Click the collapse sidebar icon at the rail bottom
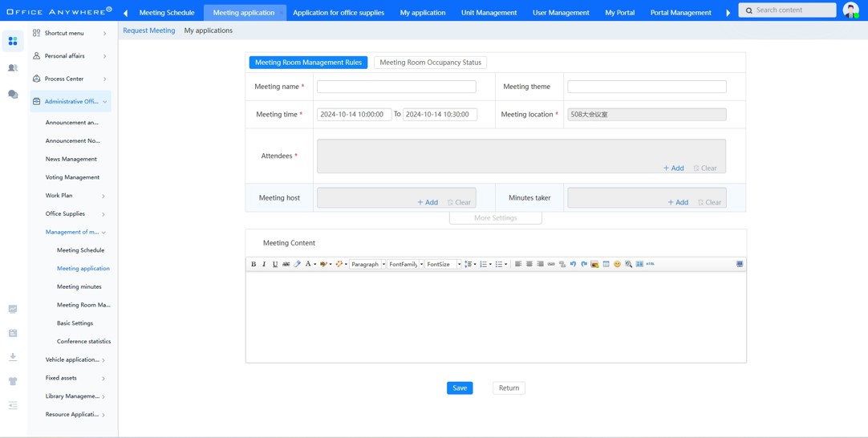 [13, 405]
